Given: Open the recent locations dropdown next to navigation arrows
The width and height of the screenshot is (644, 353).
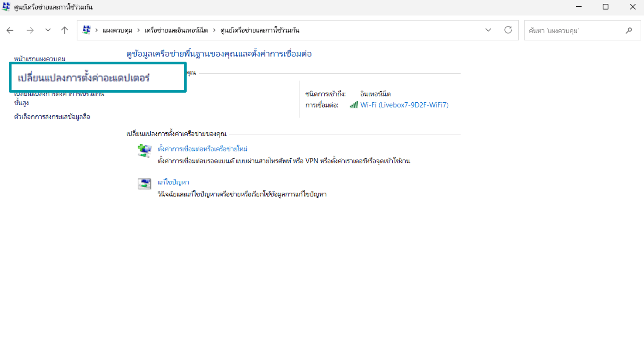Looking at the screenshot, I should (x=48, y=30).
